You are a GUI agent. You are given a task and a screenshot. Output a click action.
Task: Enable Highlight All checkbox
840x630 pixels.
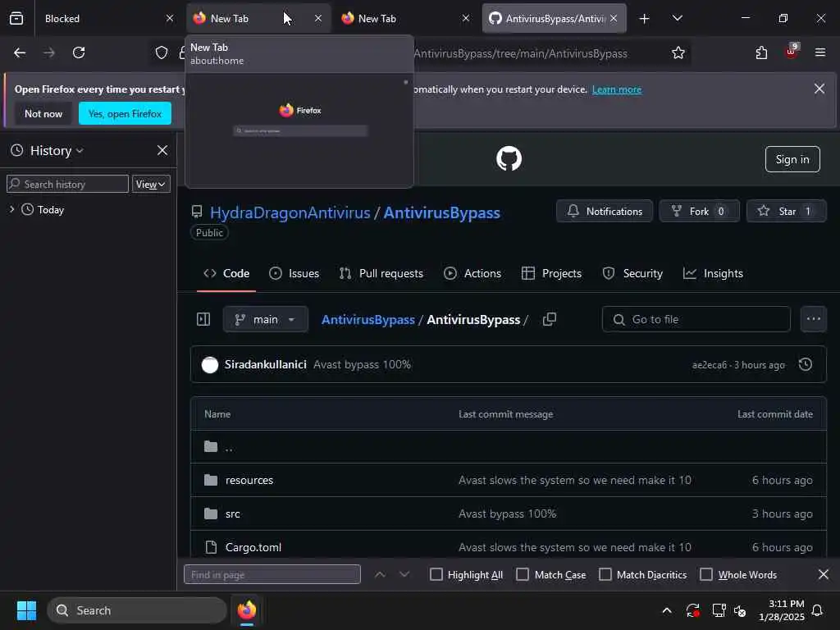point(436,574)
